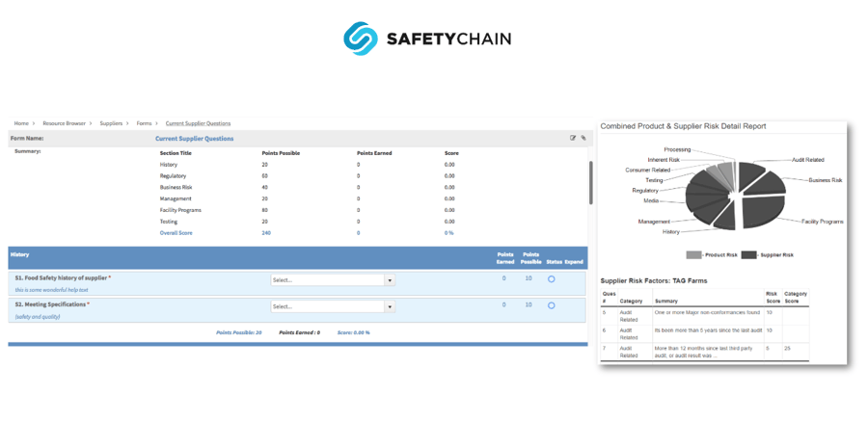Click the Media pie chart label
Viewport: 868px width, 421px height.
tap(651, 200)
